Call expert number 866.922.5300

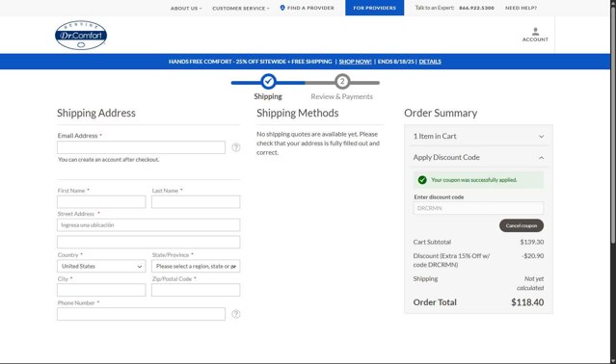coord(476,8)
